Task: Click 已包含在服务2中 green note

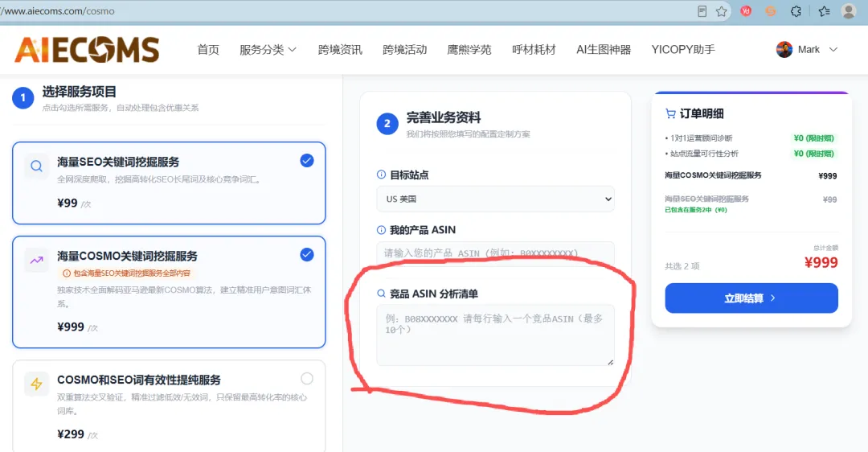Action: pyautogui.click(x=696, y=210)
